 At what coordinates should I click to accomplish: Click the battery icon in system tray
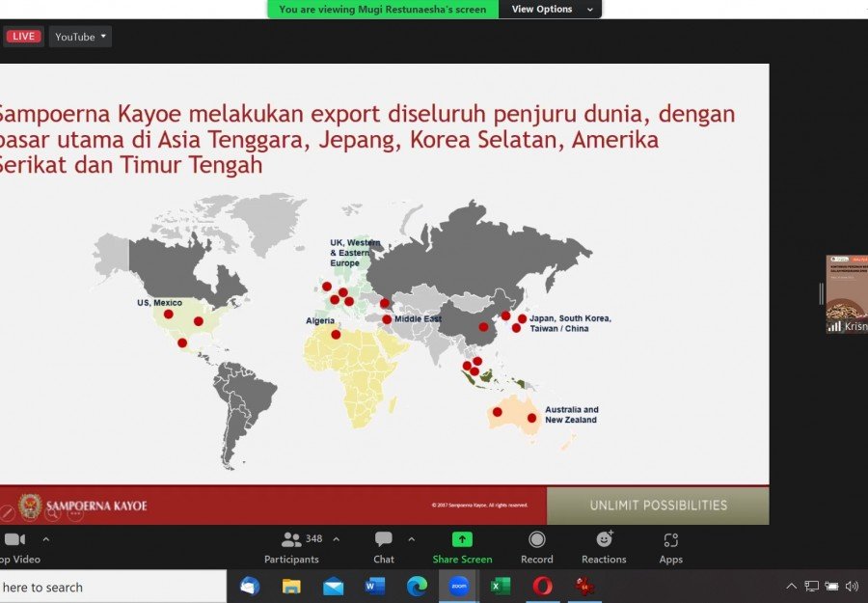click(x=831, y=587)
